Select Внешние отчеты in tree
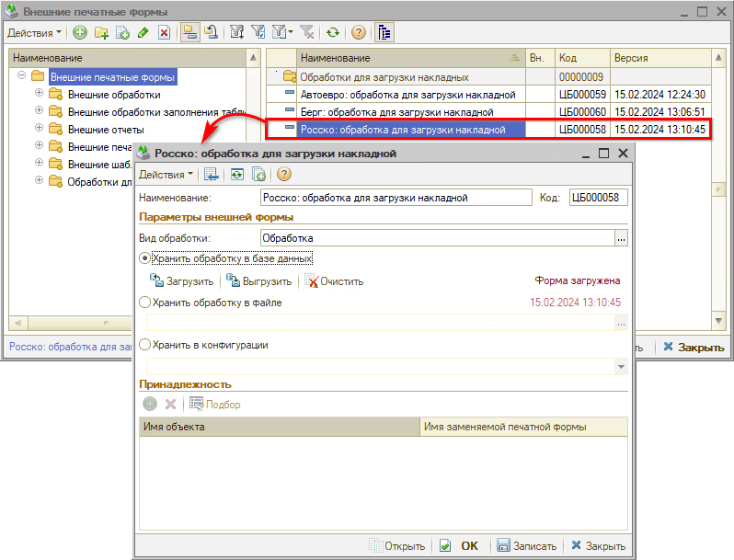This screenshot has height=560, width=734. (x=106, y=130)
